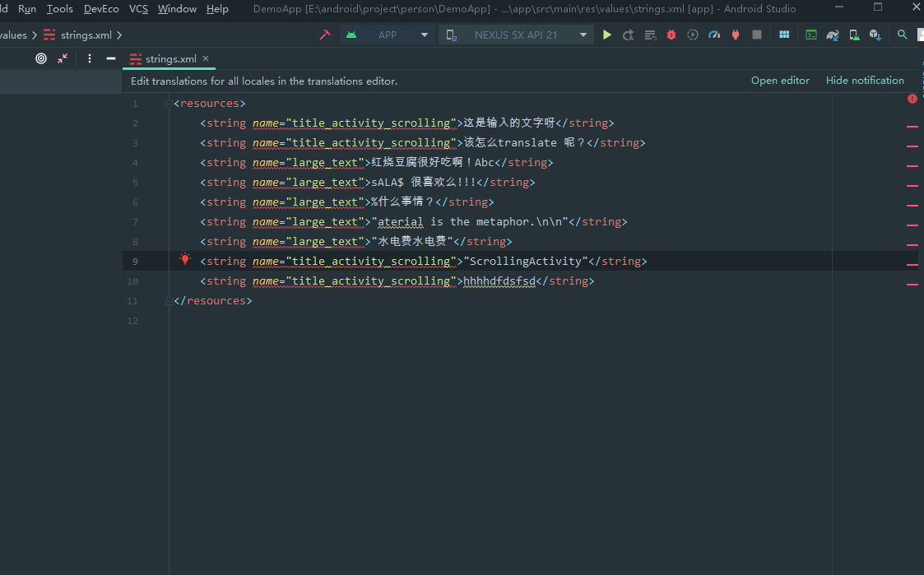This screenshot has width=924, height=575.
Task: Open the Run menu
Action: coord(27,9)
